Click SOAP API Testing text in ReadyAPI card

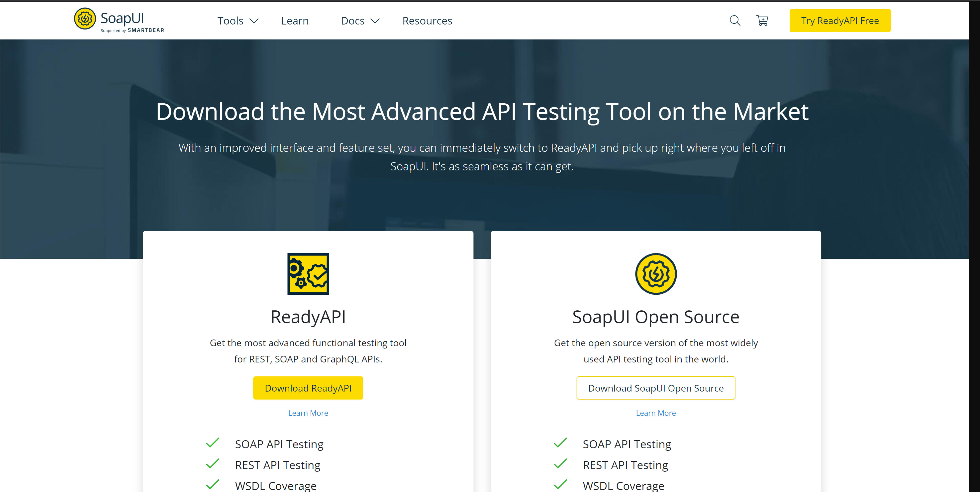click(279, 444)
